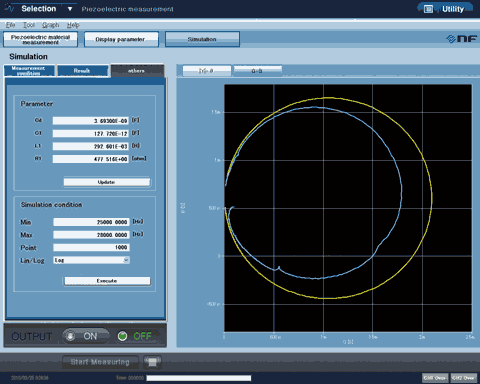Click the date-time in status bar
This screenshot has height=384, width=480.
coord(30,378)
